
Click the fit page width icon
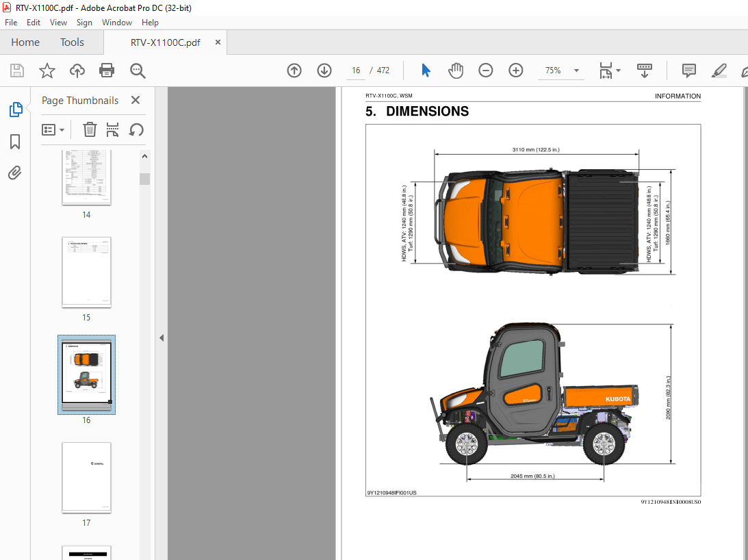pos(606,71)
